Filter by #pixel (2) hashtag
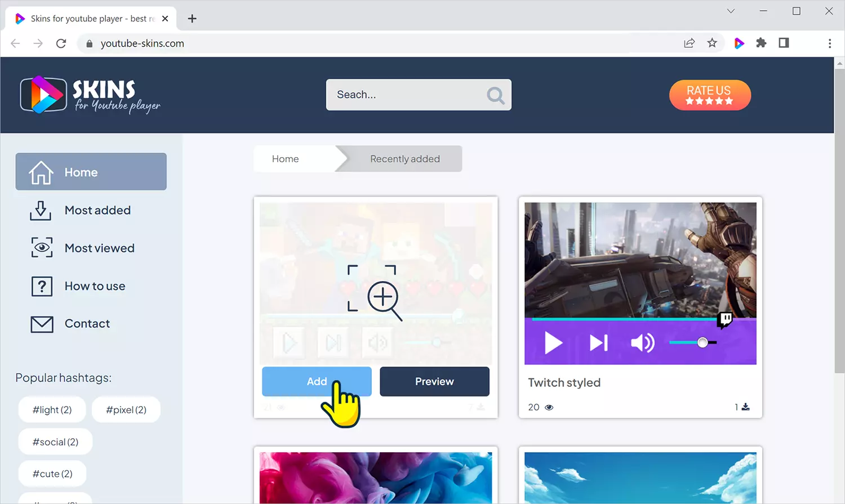 click(126, 409)
